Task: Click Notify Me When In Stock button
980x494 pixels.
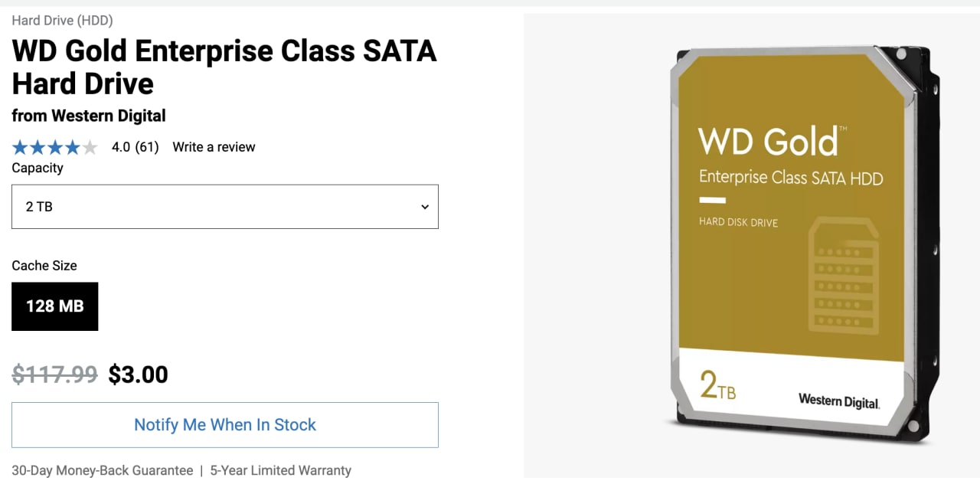Action: pyautogui.click(x=225, y=425)
